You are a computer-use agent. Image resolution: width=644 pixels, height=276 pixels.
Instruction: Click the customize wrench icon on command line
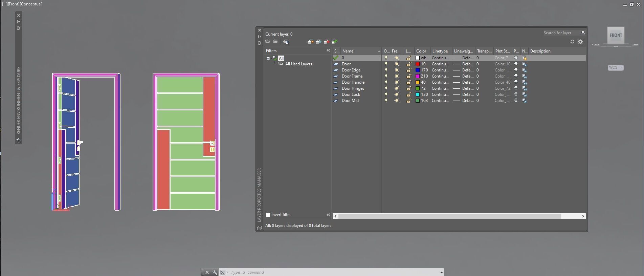click(x=215, y=272)
